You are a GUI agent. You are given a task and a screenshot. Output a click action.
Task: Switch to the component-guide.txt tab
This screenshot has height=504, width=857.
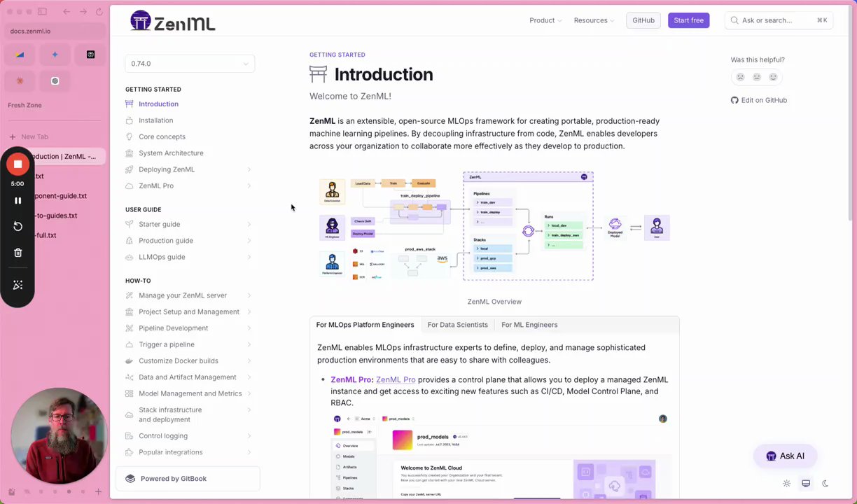pos(62,196)
